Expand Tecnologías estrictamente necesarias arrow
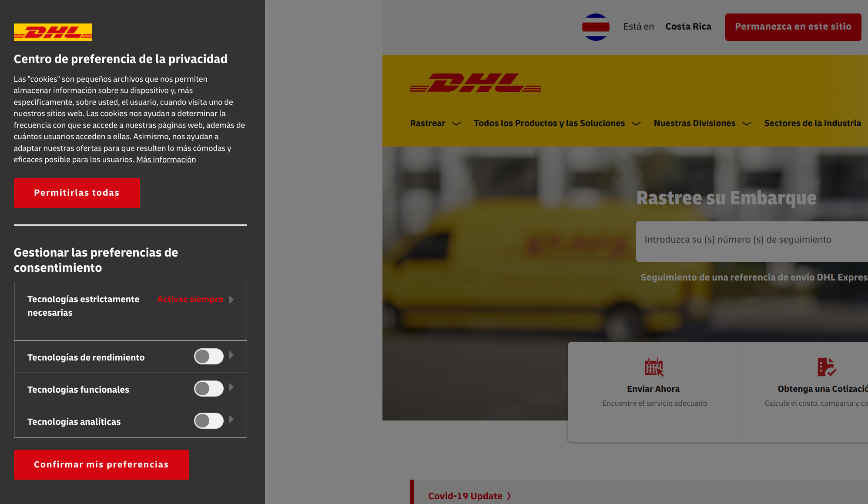Screen dimensions: 868x504 (x=231, y=300)
